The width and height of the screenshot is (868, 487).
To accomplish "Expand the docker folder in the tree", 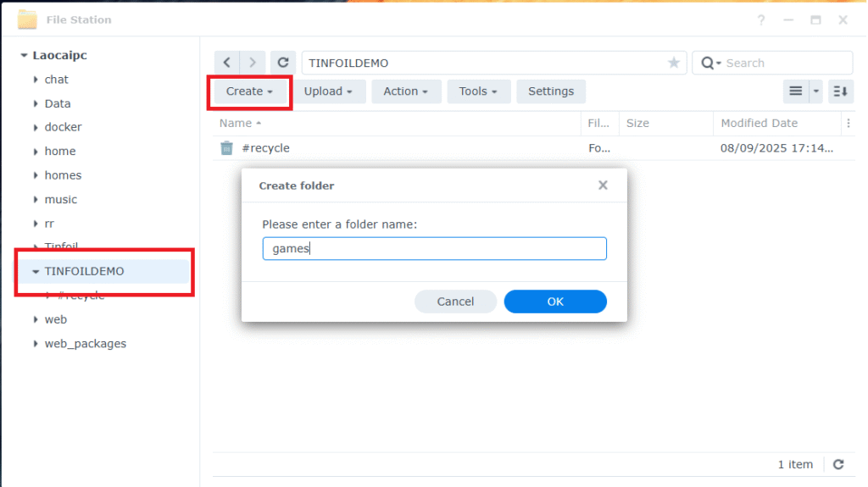I will coord(36,127).
